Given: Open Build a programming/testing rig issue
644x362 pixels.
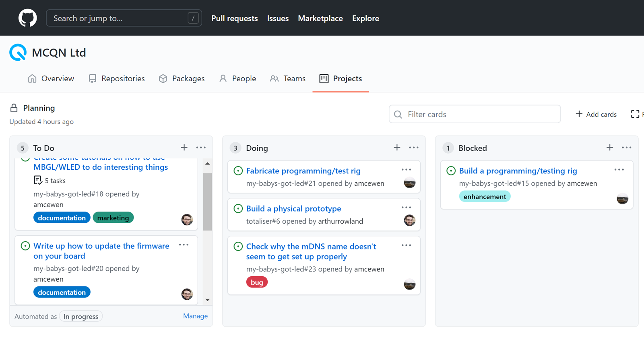Looking at the screenshot, I should [518, 171].
